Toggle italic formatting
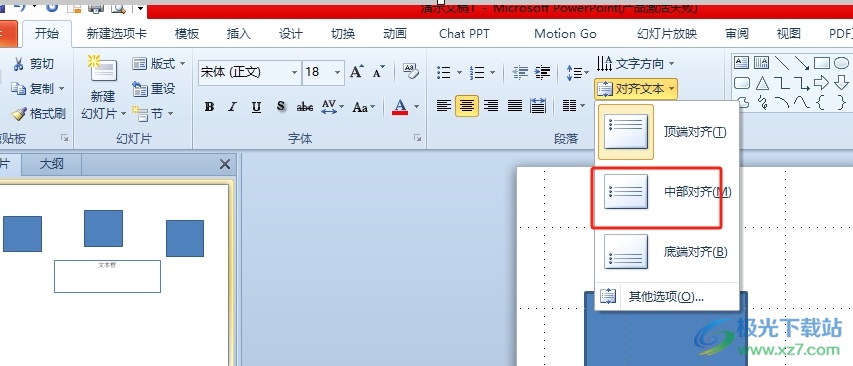853x366 pixels. tap(232, 107)
